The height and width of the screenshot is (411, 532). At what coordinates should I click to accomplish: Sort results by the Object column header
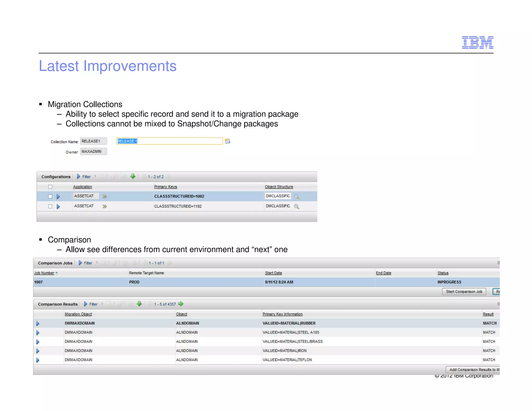click(x=182, y=314)
